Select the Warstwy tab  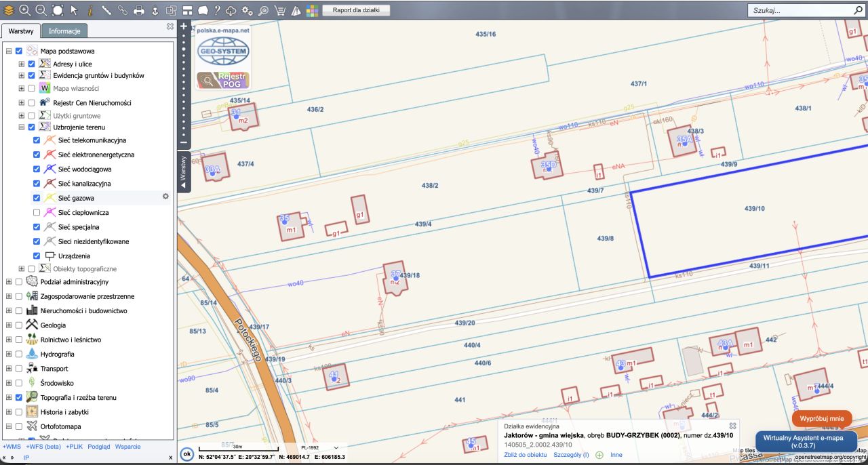coord(21,31)
